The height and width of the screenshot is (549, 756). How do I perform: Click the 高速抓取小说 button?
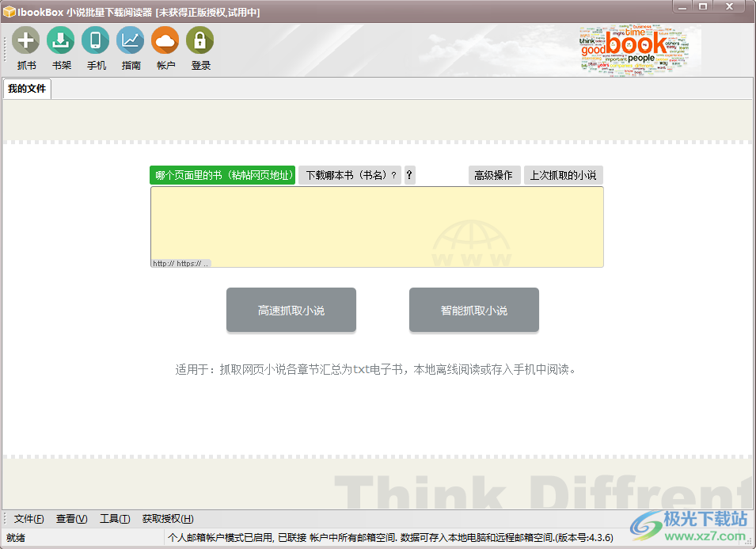[291, 311]
